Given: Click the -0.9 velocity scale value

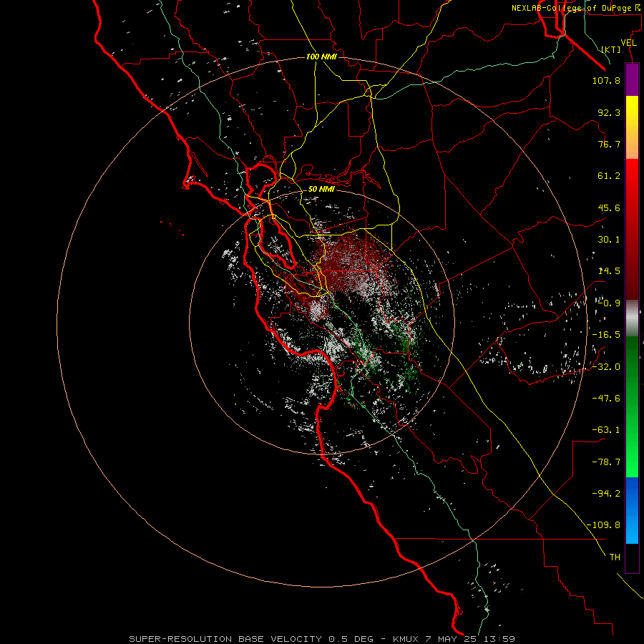Looking at the screenshot, I should pos(609,303).
